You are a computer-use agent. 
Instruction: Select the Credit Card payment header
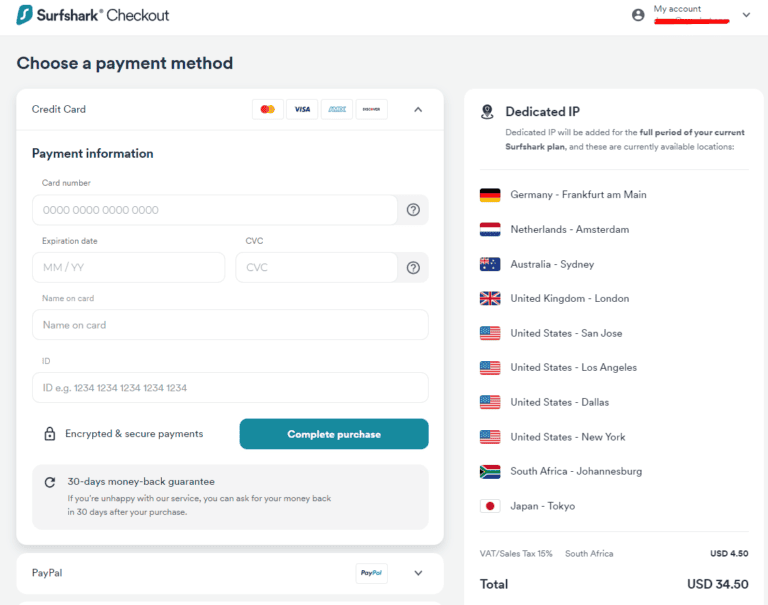pyautogui.click(x=59, y=109)
